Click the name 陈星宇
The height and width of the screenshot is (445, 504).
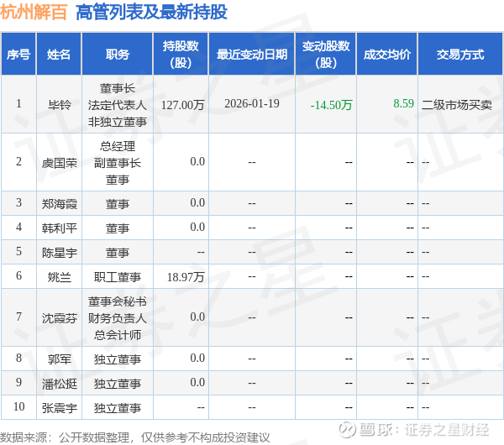point(59,252)
